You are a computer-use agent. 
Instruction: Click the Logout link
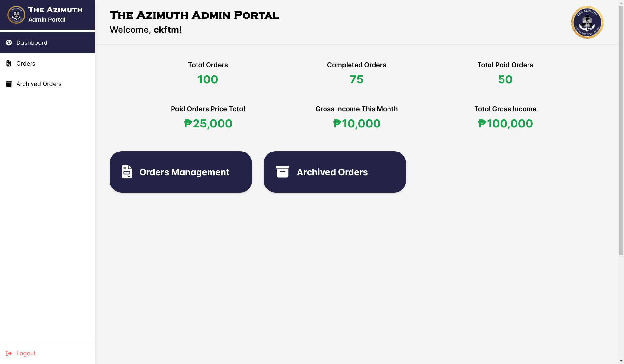click(26, 353)
